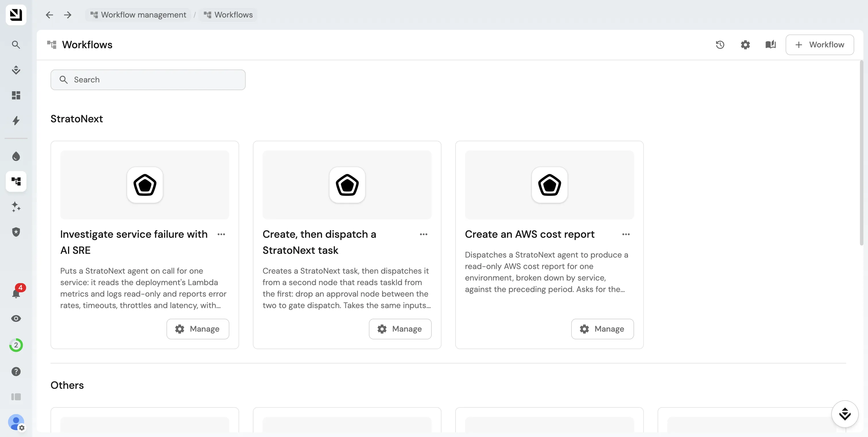Open the sparkles AI icon in the sidebar
Screen dimensions: 868x437
tap(16, 206)
